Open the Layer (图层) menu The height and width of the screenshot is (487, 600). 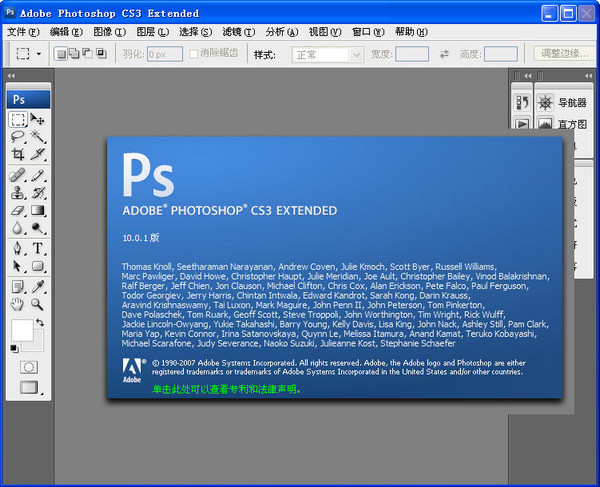pyautogui.click(x=150, y=31)
